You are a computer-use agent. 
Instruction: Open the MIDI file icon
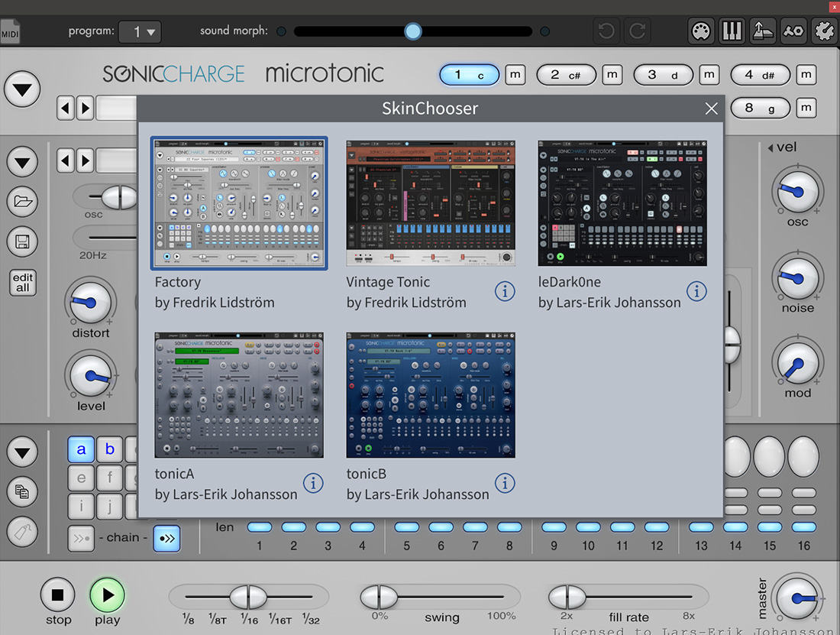(x=10, y=32)
